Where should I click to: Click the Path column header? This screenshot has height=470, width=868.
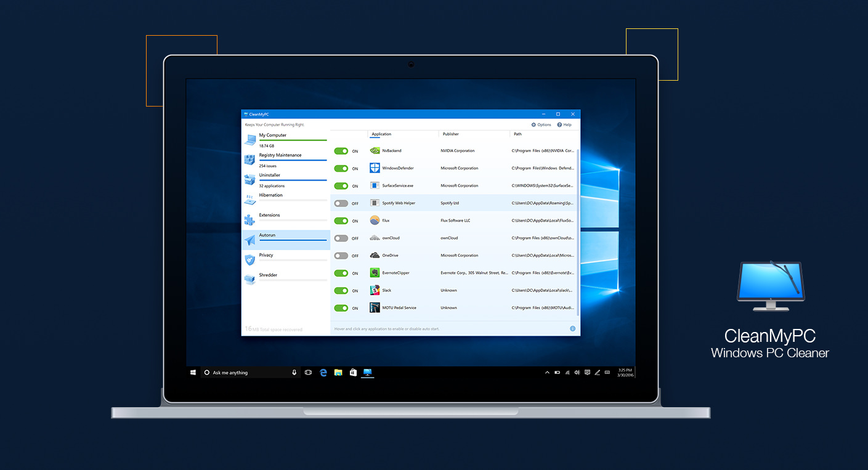coord(517,134)
